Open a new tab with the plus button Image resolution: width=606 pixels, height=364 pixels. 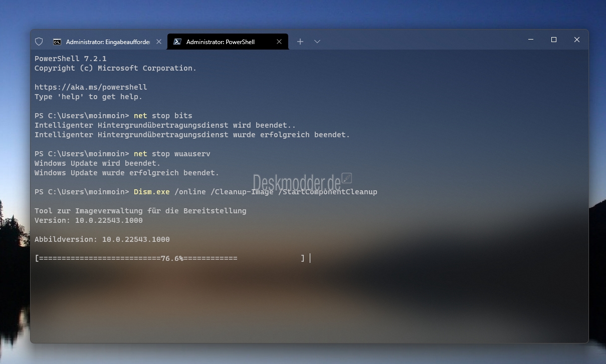(300, 42)
